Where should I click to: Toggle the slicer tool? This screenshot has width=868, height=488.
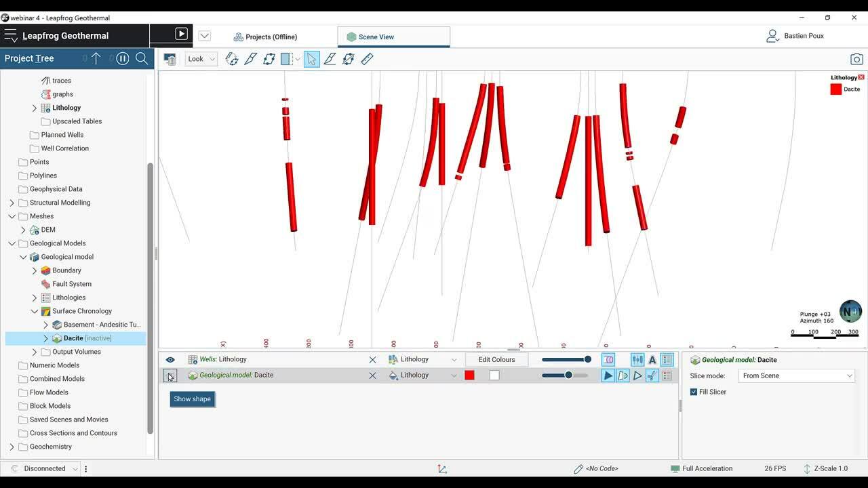[x=287, y=59]
